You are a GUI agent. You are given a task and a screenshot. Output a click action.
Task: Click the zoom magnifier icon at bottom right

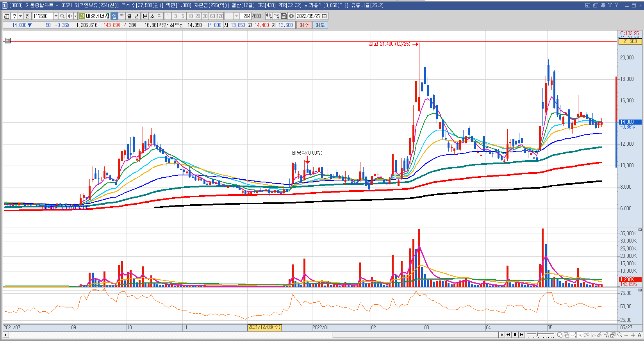click(620, 335)
